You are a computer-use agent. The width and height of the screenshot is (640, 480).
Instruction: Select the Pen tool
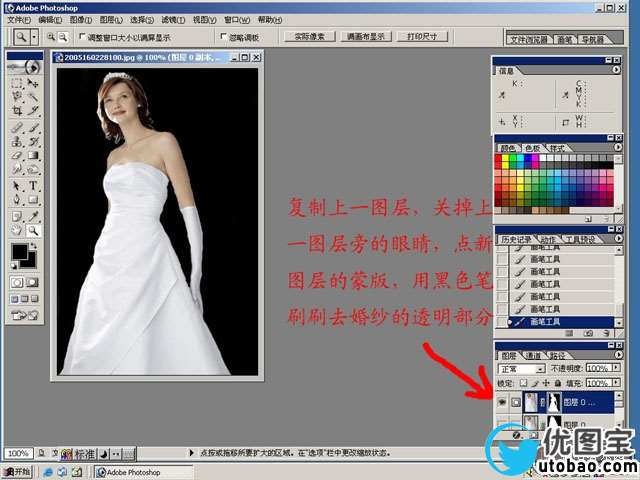[17, 200]
